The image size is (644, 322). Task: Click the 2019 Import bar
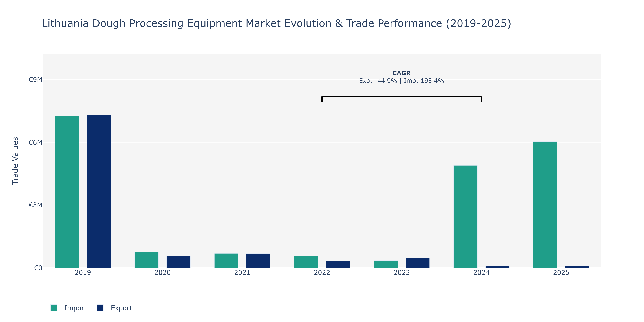point(67,192)
